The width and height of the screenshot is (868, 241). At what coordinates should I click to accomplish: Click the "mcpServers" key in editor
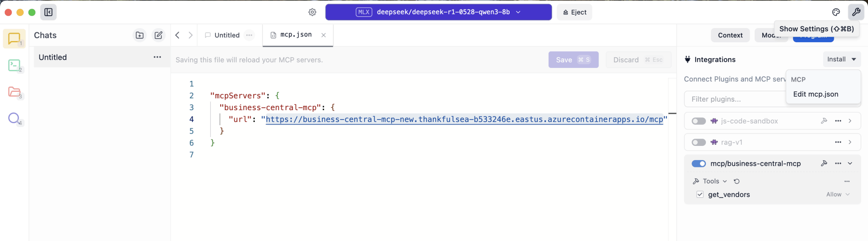[x=238, y=96]
